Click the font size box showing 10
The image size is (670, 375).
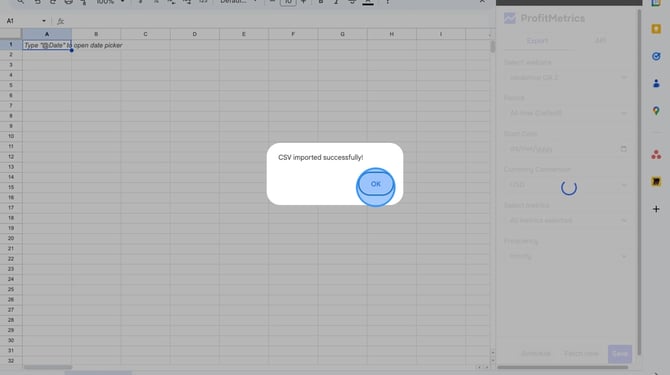pos(288,2)
